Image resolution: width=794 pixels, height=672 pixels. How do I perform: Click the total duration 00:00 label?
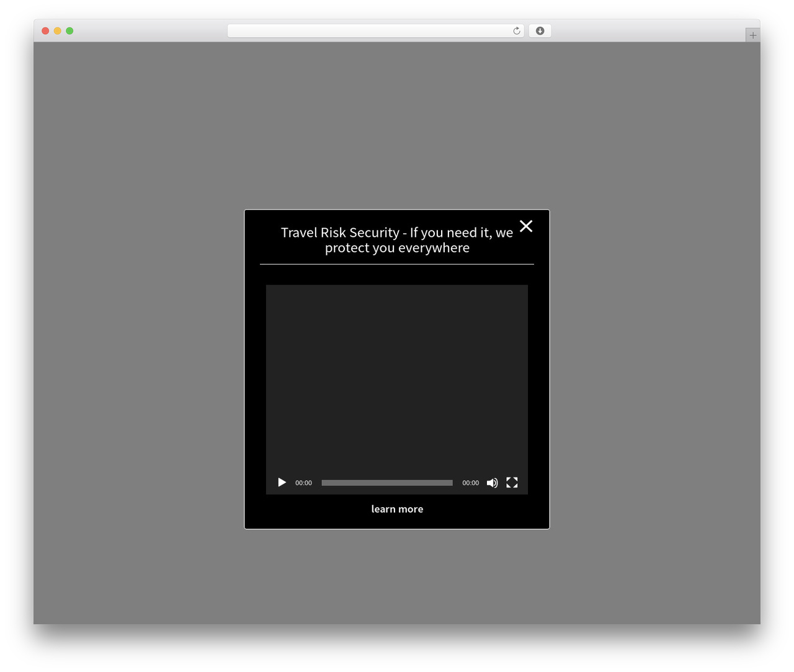(470, 483)
